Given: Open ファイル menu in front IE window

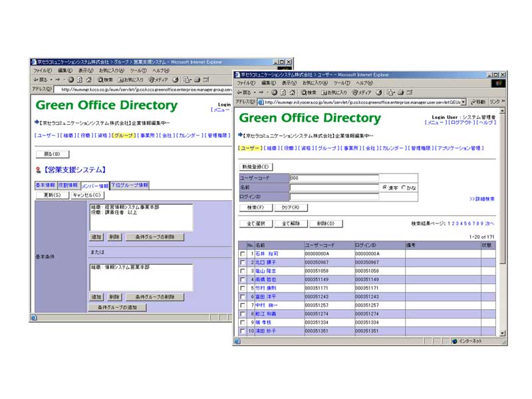Looking at the screenshot, I should coord(246,82).
